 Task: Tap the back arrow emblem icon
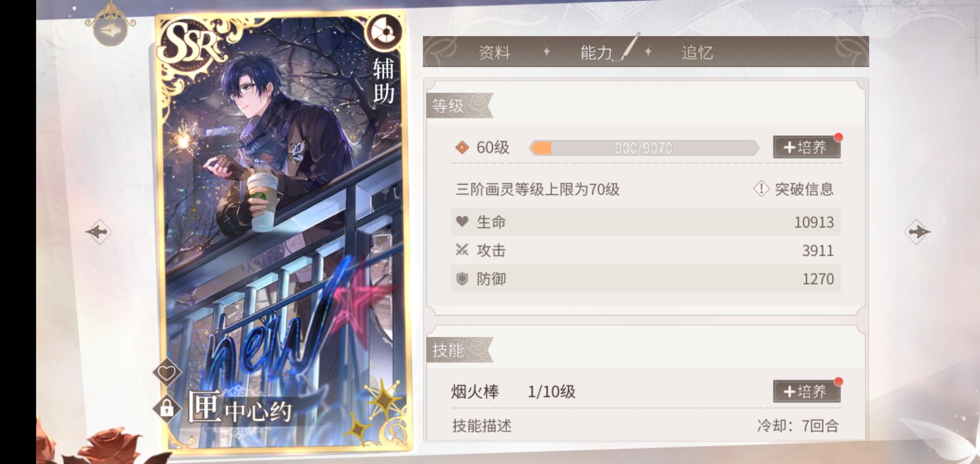click(x=110, y=29)
